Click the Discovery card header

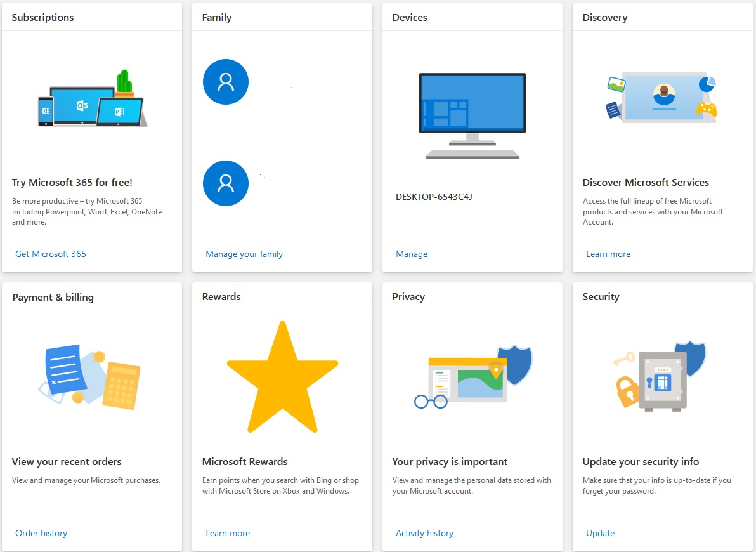coord(605,17)
